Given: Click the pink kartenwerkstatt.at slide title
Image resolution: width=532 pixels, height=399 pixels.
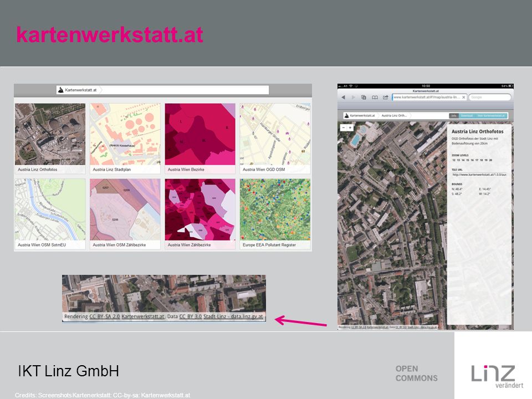Looking at the screenshot, I should tap(110, 35).
